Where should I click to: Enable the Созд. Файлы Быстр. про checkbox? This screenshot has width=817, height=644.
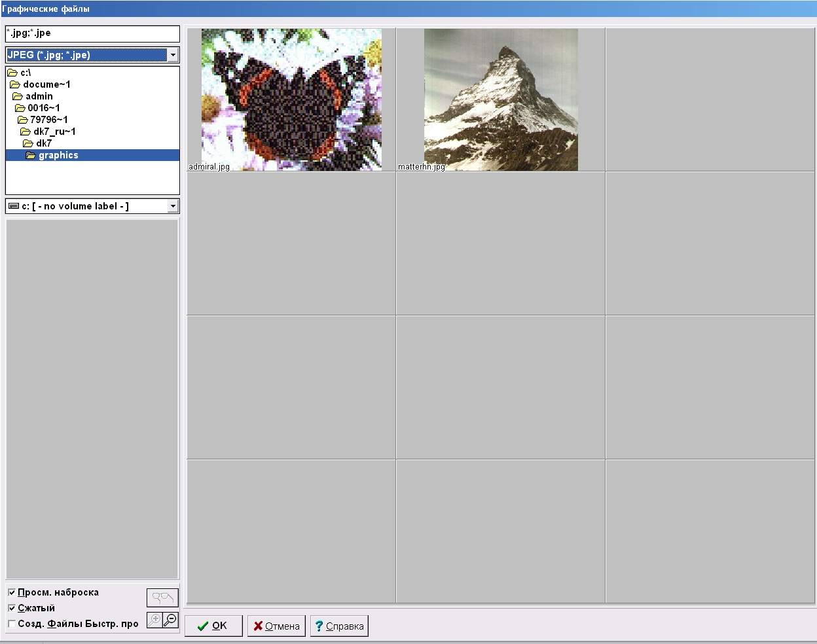coord(12,624)
